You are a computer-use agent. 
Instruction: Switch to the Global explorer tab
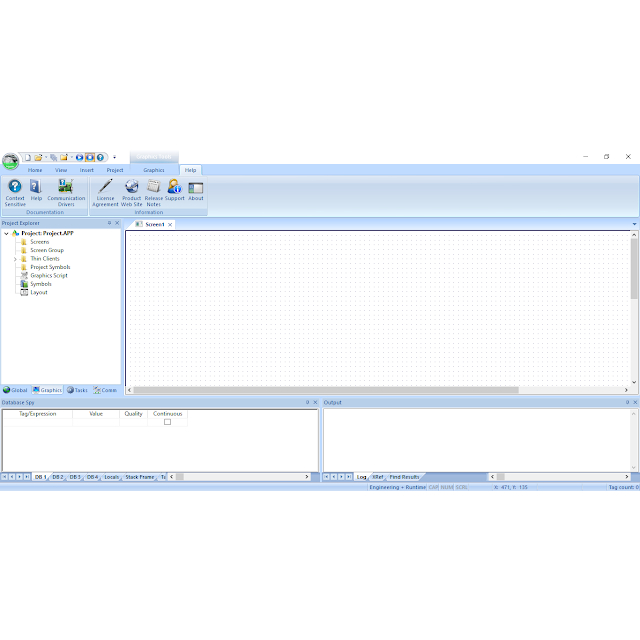(15, 390)
